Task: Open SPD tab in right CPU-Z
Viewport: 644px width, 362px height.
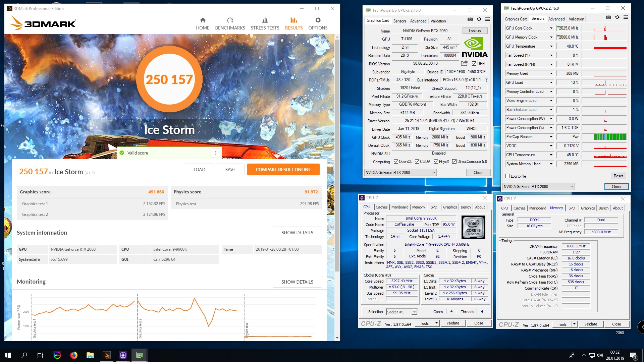Action: [572, 208]
